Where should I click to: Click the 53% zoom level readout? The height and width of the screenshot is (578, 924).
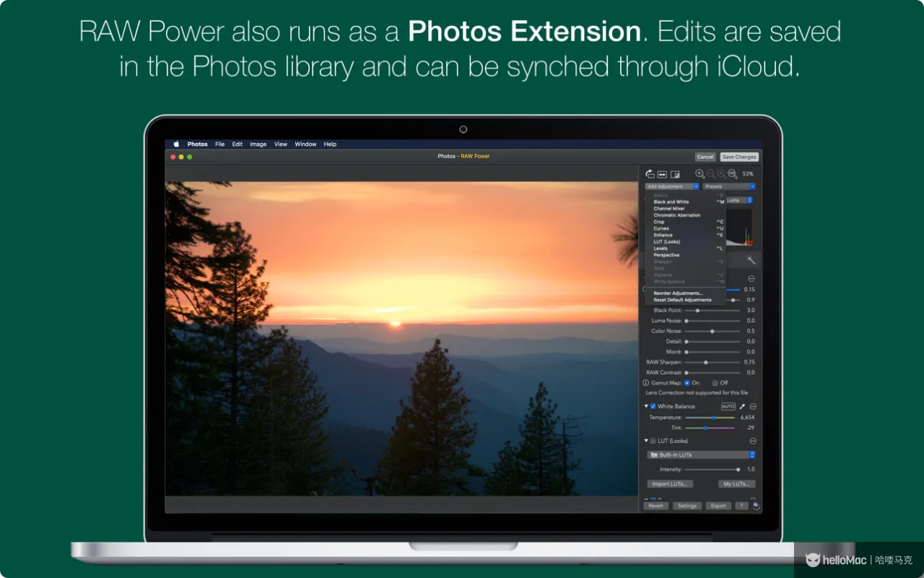coord(748,174)
